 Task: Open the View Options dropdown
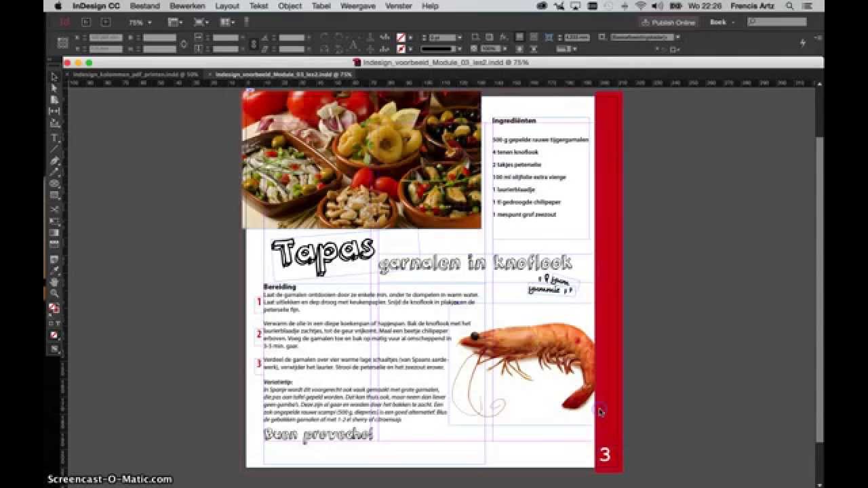(x=175, y=22)
